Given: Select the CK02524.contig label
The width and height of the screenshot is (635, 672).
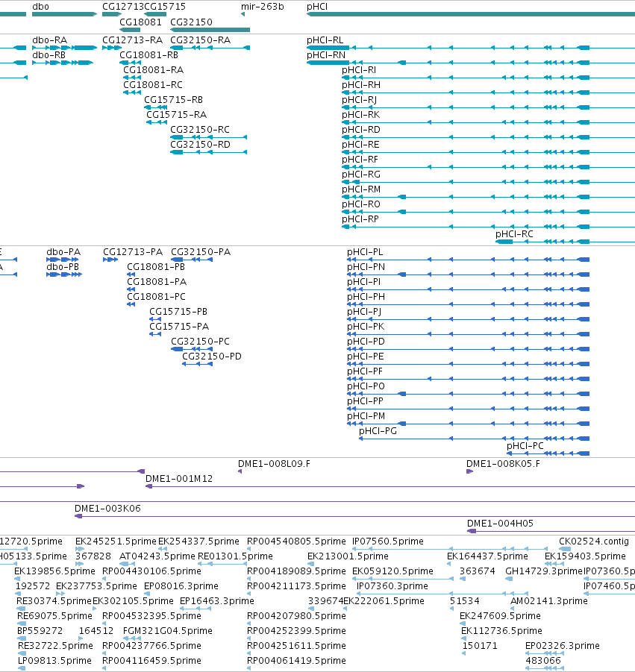Looking at the screenshot, I should pyautogui.click(x=594, y=541).
